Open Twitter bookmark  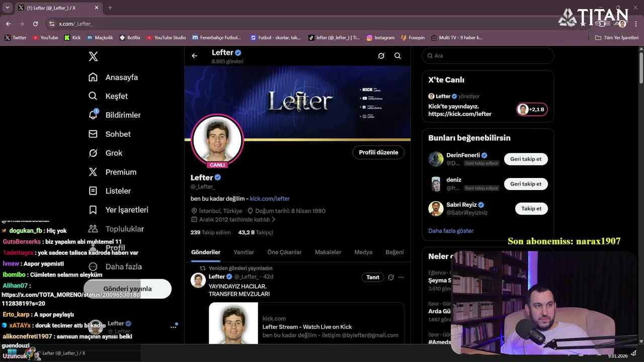tap(16, 38)
